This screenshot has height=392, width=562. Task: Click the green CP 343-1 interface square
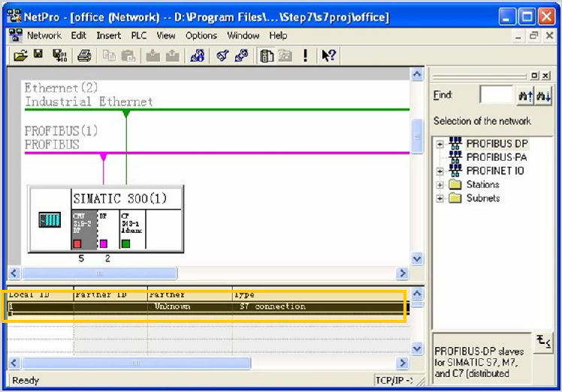(125, 243)
